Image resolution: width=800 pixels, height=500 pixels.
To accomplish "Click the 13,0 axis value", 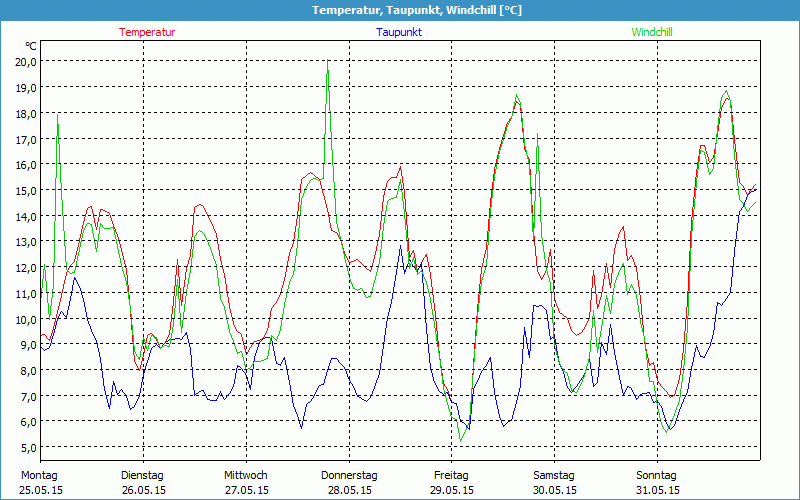I will [x=25, y=242].
